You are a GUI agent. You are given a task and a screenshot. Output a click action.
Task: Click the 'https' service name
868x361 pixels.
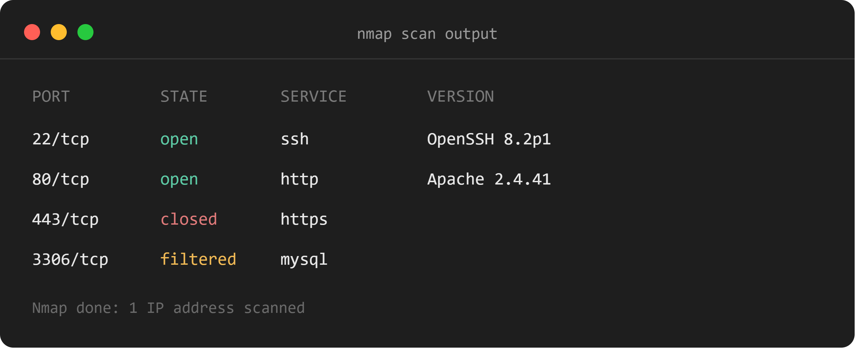[304, 220]
